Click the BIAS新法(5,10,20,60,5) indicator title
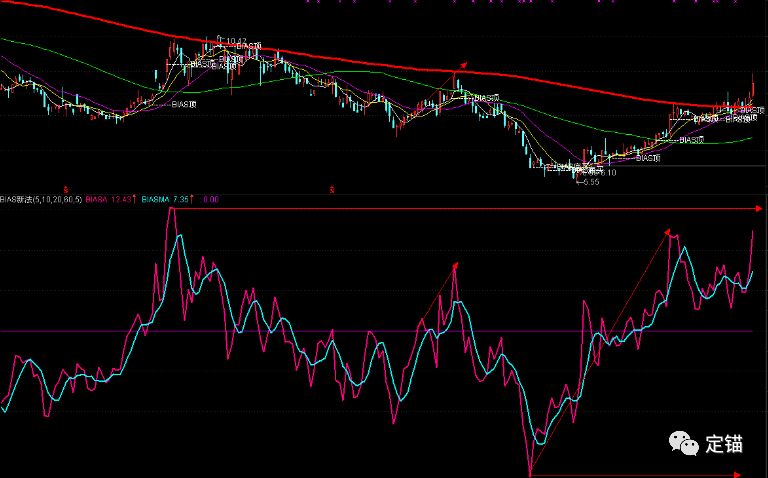Image resolution: width=768 pixels, height=478 pixels. (41, 199)
